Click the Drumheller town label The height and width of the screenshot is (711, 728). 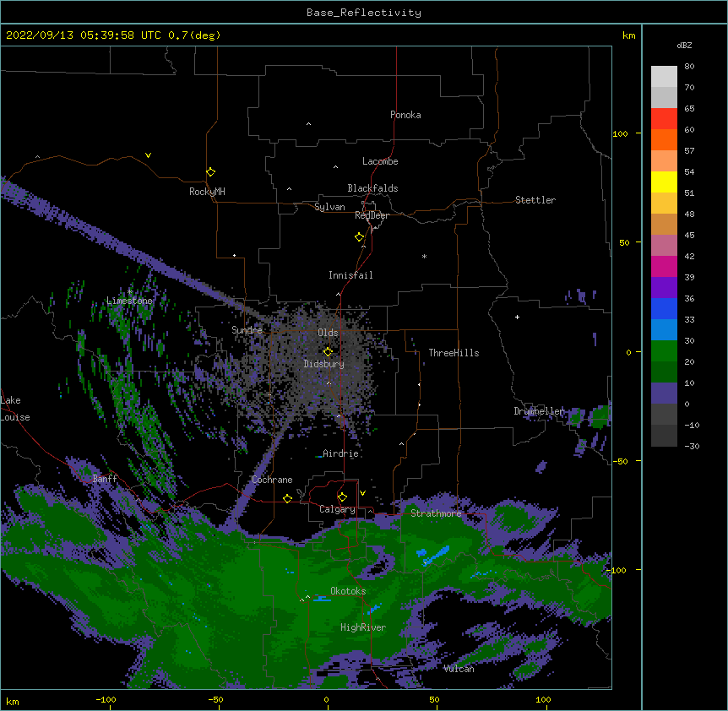539,411
